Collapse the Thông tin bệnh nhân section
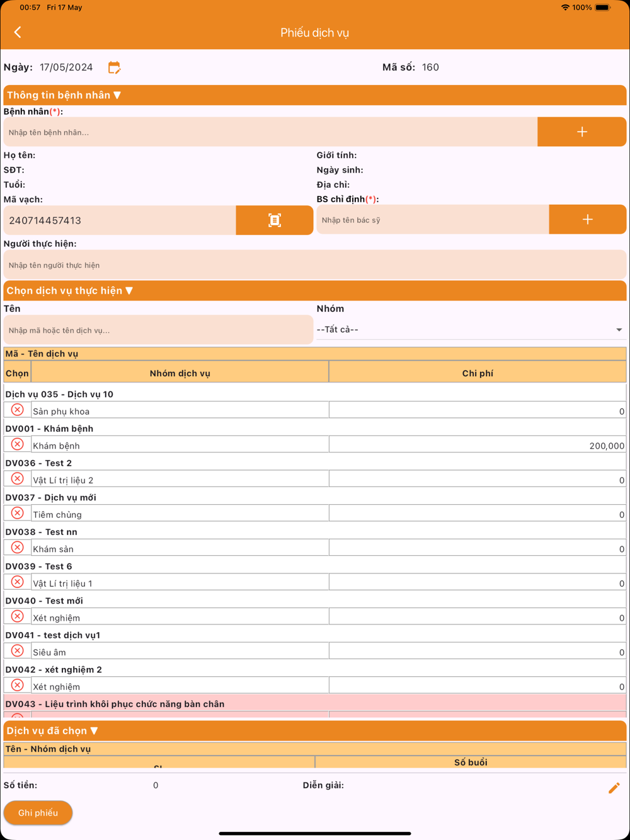The height and width of the screenshot is (840, 630). coord(315,95)
